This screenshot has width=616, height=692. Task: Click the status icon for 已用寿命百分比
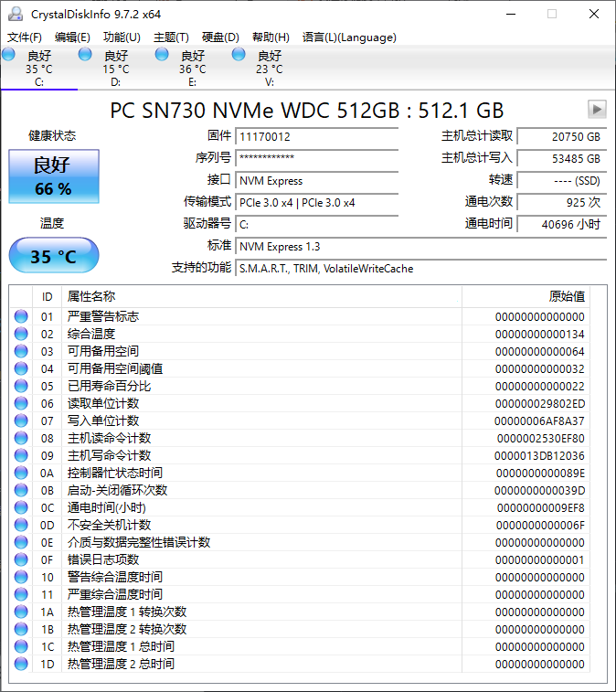pyautogui.click(x=21, y=386)
